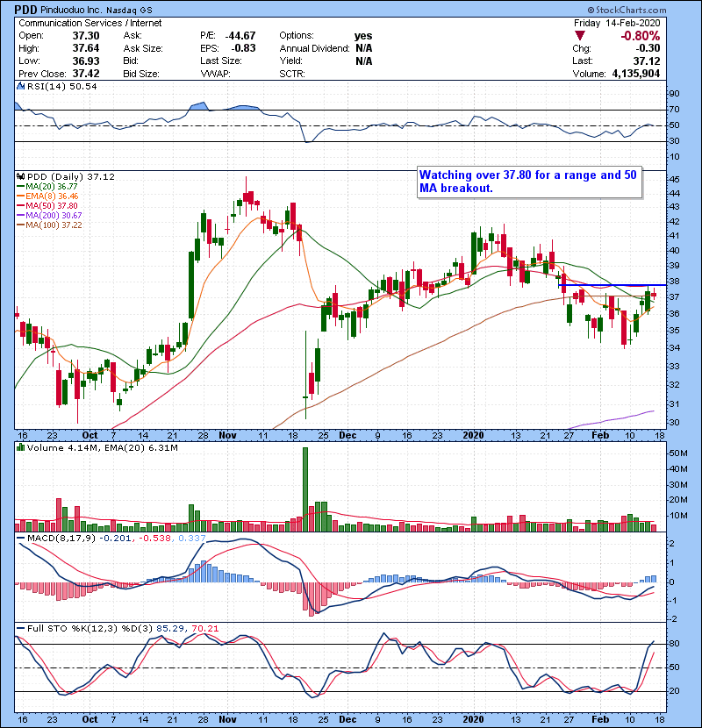The image size is (702, 728).
Task: Click the Options 'yes' value
Action: [363, 36]
